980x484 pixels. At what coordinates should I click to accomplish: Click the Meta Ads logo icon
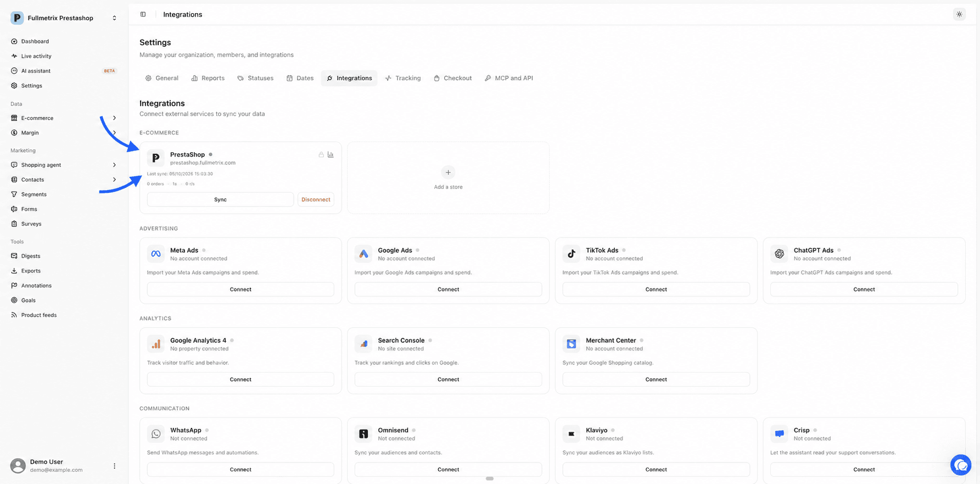click(156, 254)
